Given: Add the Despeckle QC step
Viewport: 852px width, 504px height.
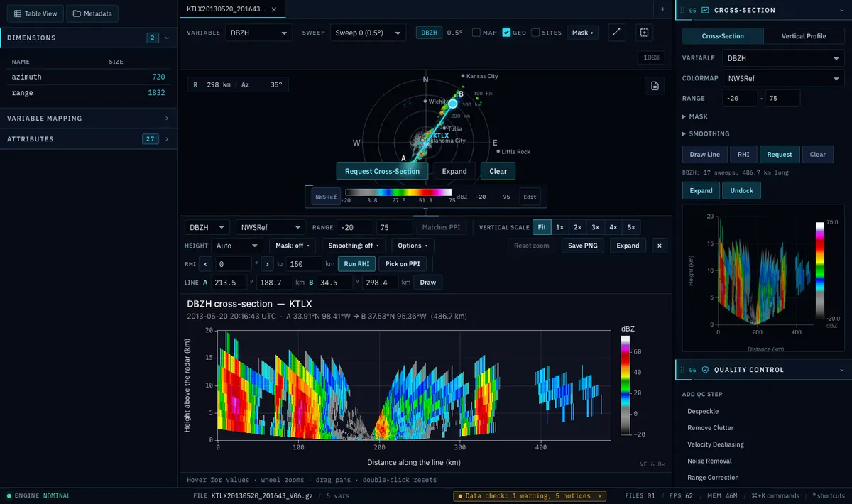Looking at the screenshot, I should [x=703, y=411].
